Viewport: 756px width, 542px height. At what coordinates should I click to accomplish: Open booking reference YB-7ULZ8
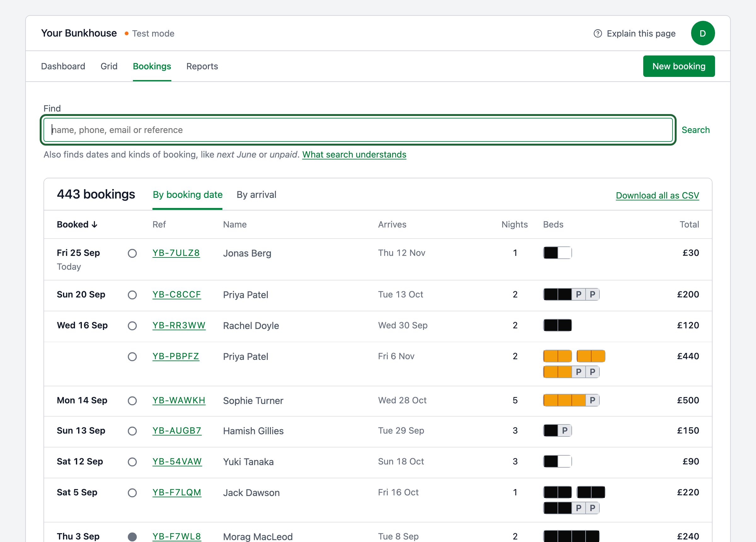[176, 253]
